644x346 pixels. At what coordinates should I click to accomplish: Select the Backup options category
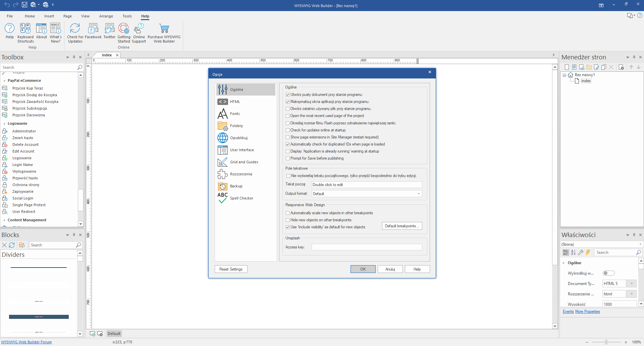[246, 186]
